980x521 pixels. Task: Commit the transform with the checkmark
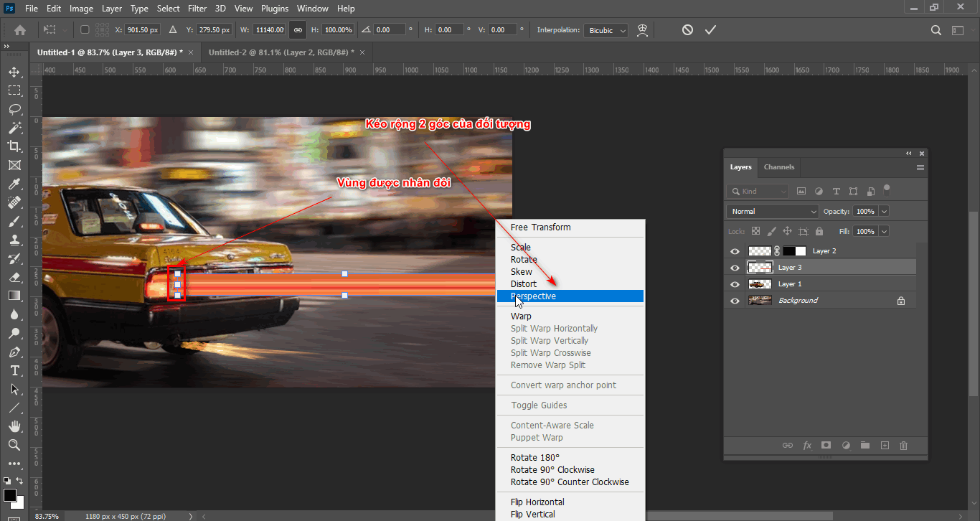point(710,29)
